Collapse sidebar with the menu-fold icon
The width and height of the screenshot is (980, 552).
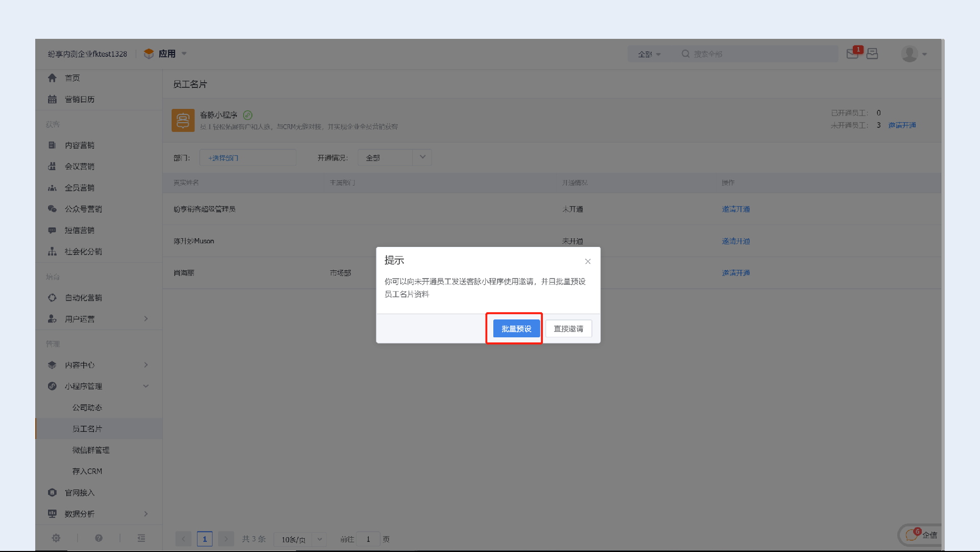[x=141, y=538]
